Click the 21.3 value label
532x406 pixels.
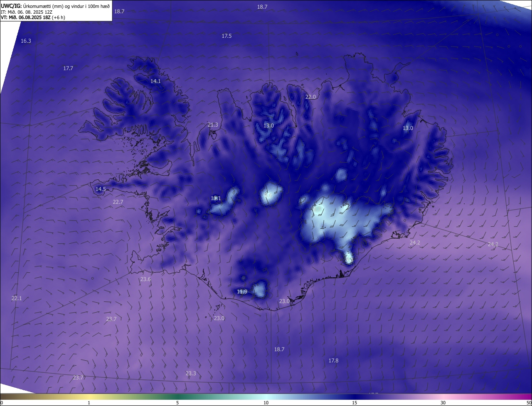coord(212,125)
